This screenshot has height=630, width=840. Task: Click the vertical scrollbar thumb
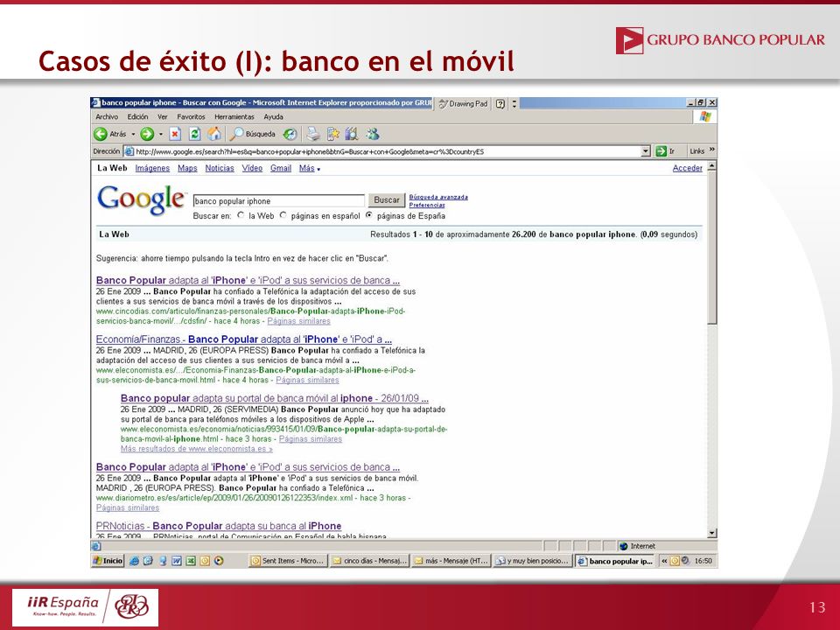pyautogui.click(x=712, y=248)
